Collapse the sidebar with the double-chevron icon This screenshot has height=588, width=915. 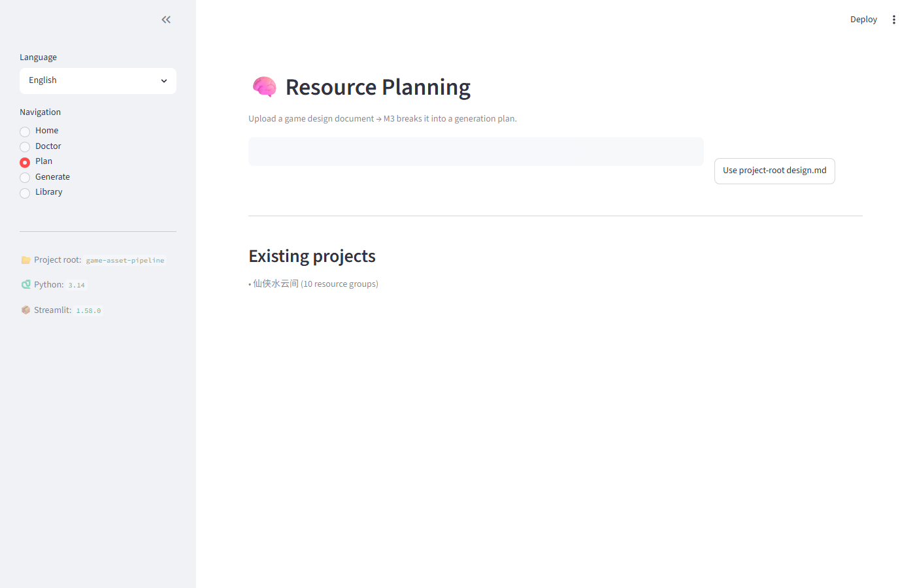click(166, 20)
